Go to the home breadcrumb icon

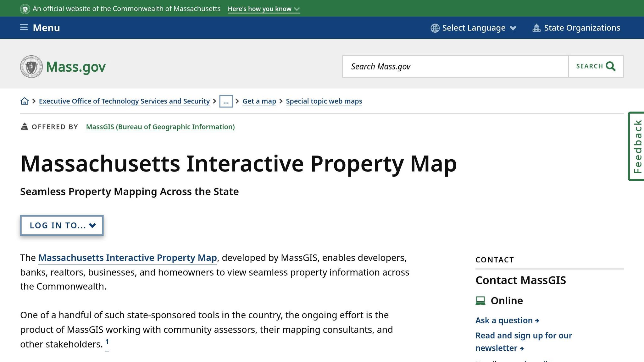(25, 101)
